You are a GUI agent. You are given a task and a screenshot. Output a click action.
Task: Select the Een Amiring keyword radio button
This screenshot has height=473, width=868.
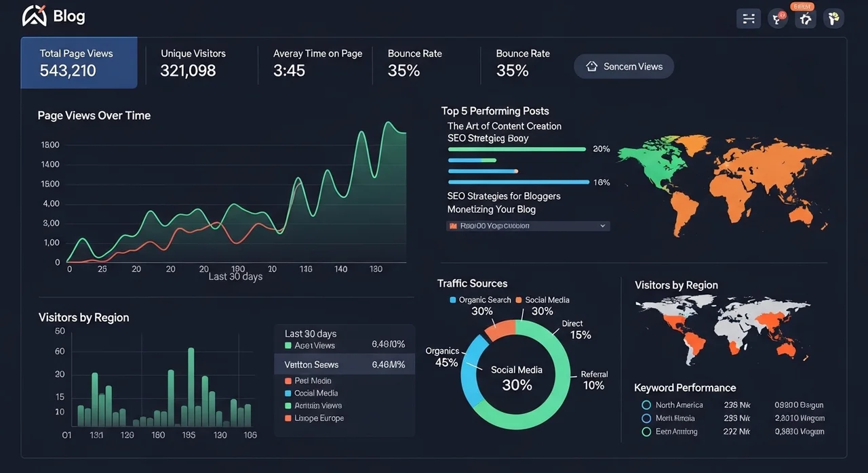coord(646,432)
